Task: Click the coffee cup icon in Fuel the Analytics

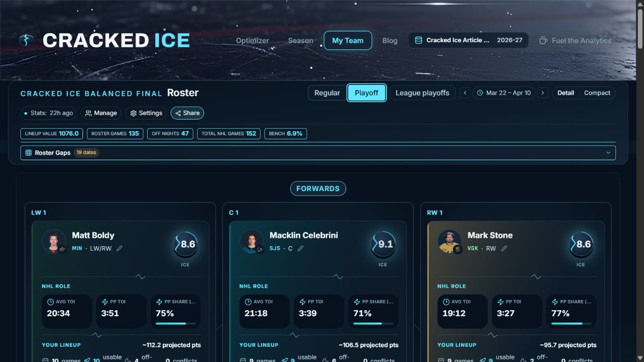Action: click(543, 40)
